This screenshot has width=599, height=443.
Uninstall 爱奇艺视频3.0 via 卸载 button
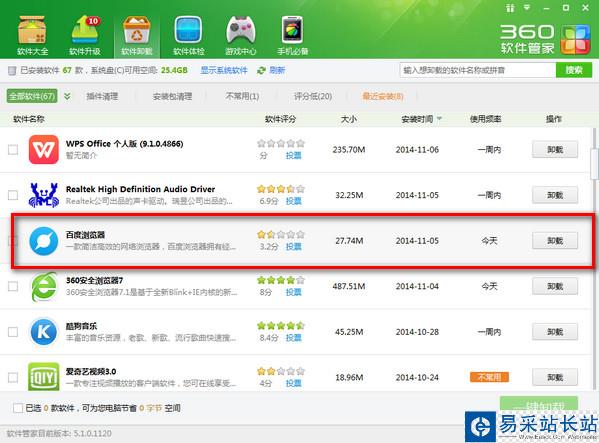tap(555, 377)
